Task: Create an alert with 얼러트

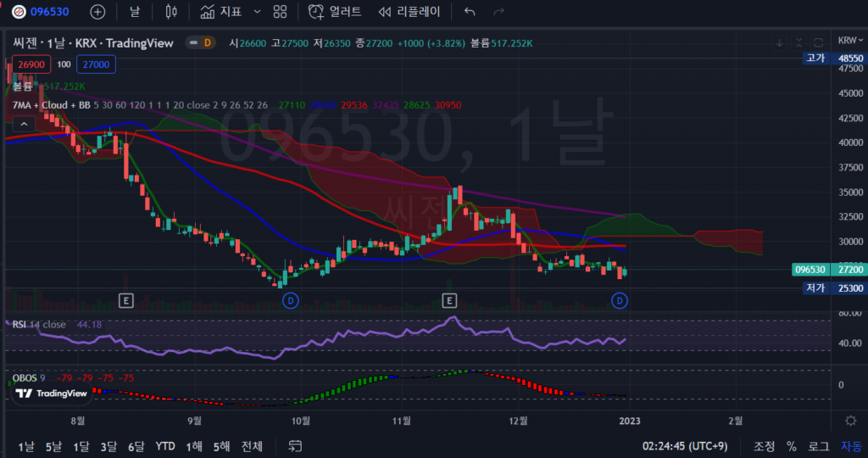Action: 335,12
